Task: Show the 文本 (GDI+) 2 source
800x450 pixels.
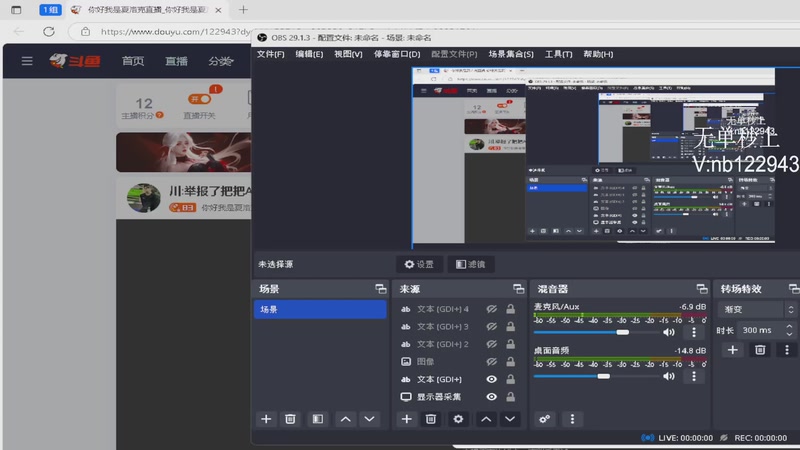Action: tap(491, 344)
